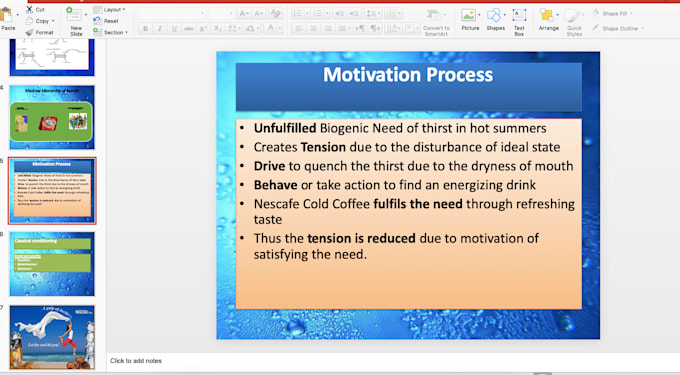
Task: Select the beach advertisement slide thumbnail
Action: pos(52,337)
